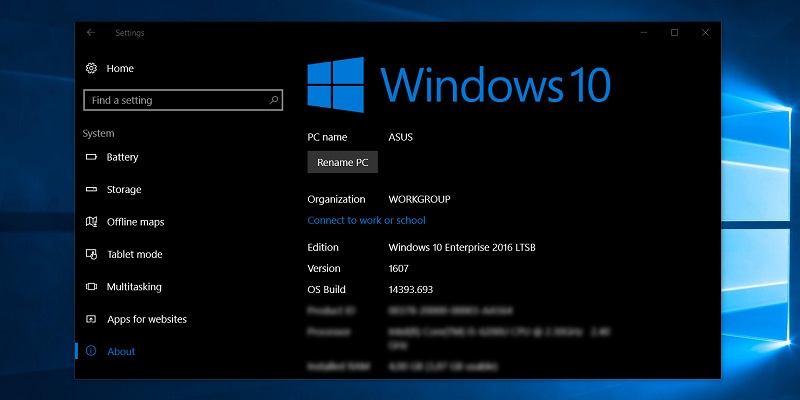Click the Apps for websites icon
800x400 pixels.
point(91,320)
